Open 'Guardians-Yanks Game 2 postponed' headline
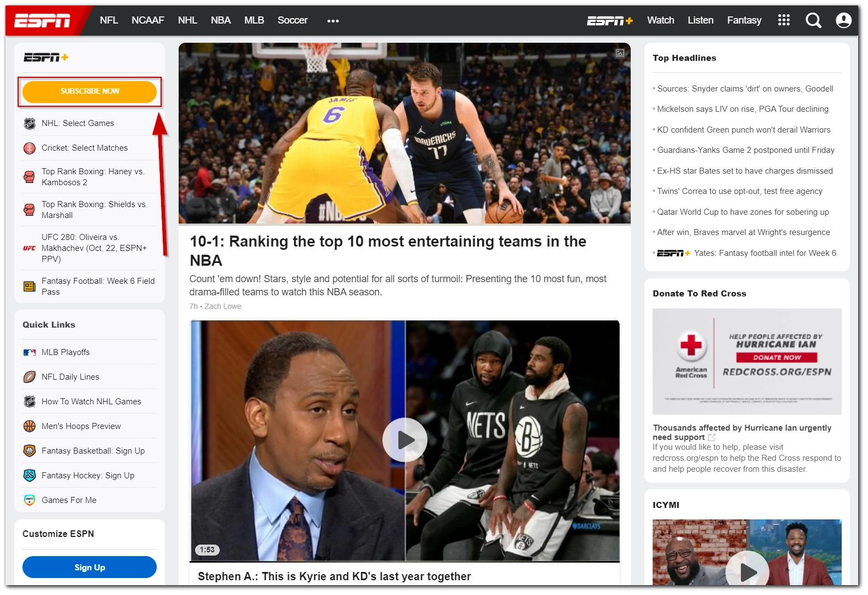 tap(746, 150)
